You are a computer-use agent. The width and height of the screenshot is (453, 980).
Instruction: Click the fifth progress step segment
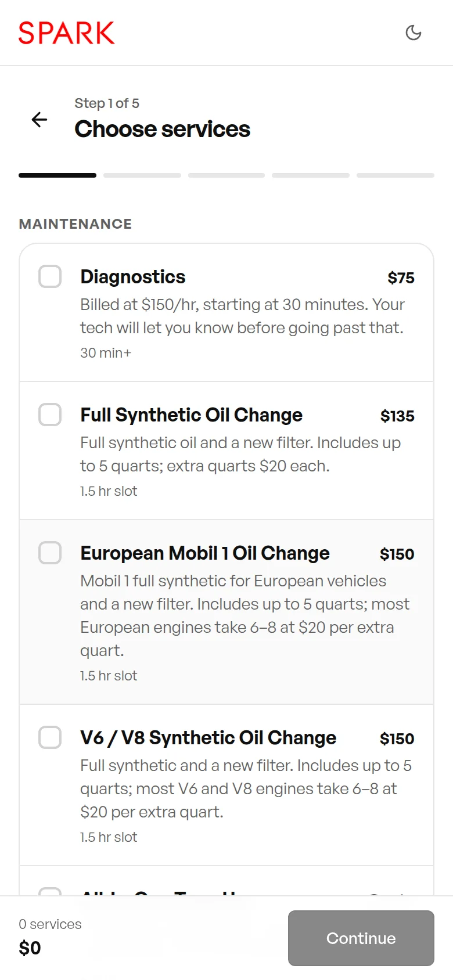click(396, 175)
